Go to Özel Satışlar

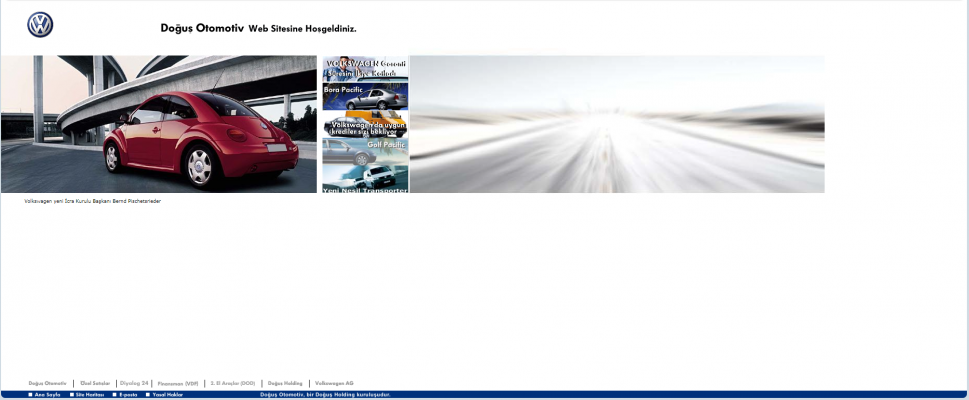click(x=95, y=383)
